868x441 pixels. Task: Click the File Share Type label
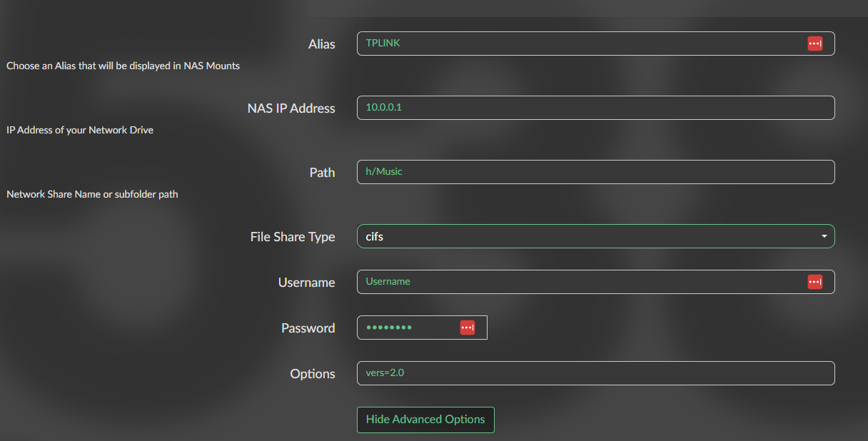pyautogui.click(x=292, y=237)
